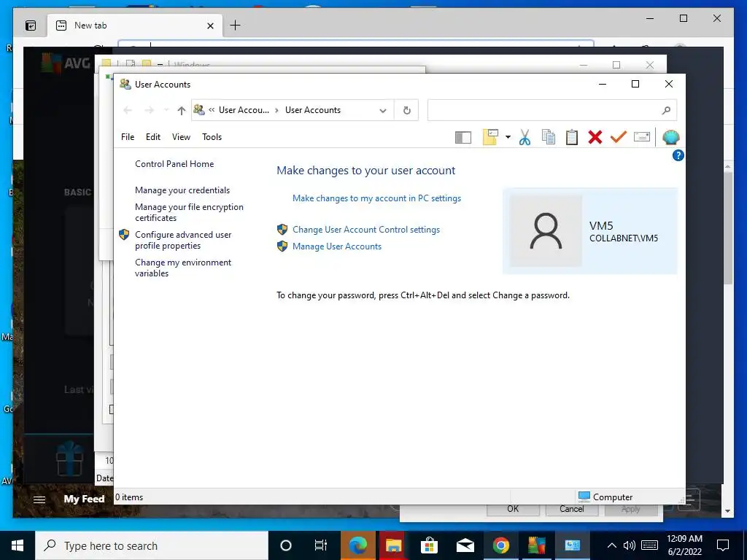Open Change my environment variables
Screen dimensions: 747x560
point(183,268)
